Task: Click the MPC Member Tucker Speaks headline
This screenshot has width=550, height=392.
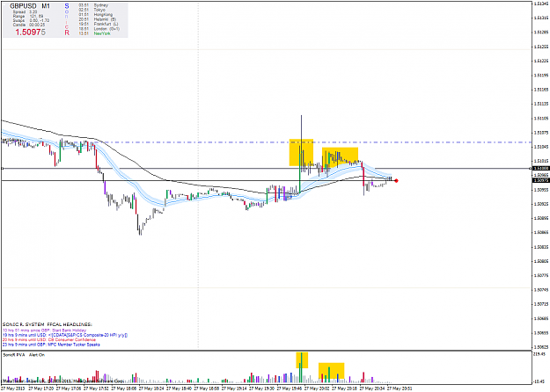Action: pyautogui.click(x=51, y=345)
